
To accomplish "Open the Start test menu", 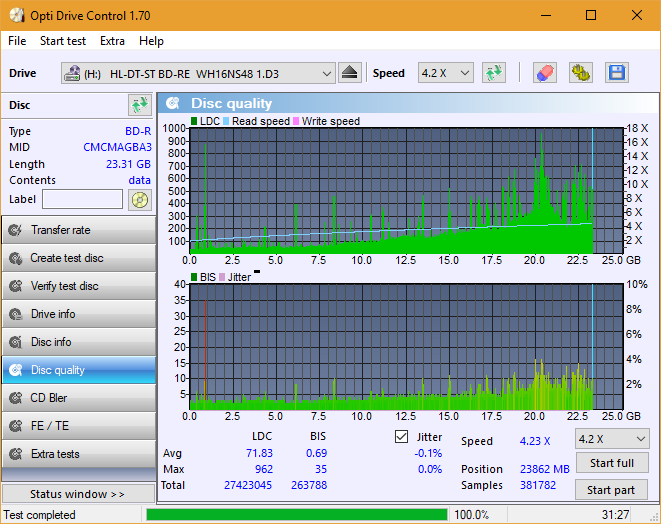I will pyautogui.click(x=63, y=41).
